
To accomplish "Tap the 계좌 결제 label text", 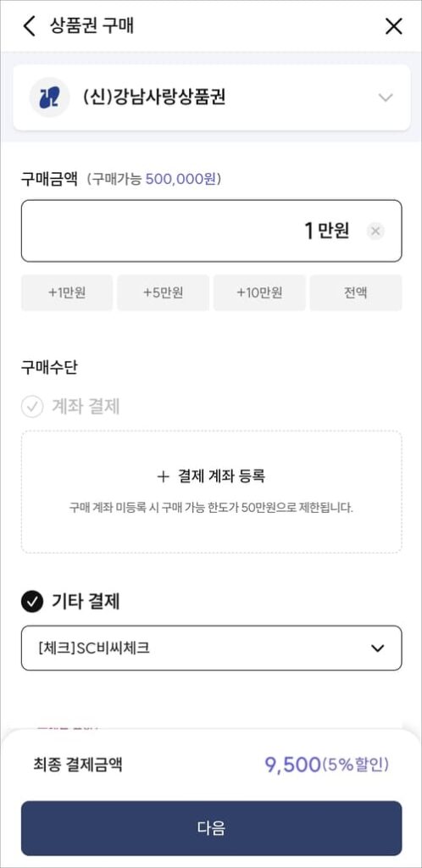I will tap(86, 407).
